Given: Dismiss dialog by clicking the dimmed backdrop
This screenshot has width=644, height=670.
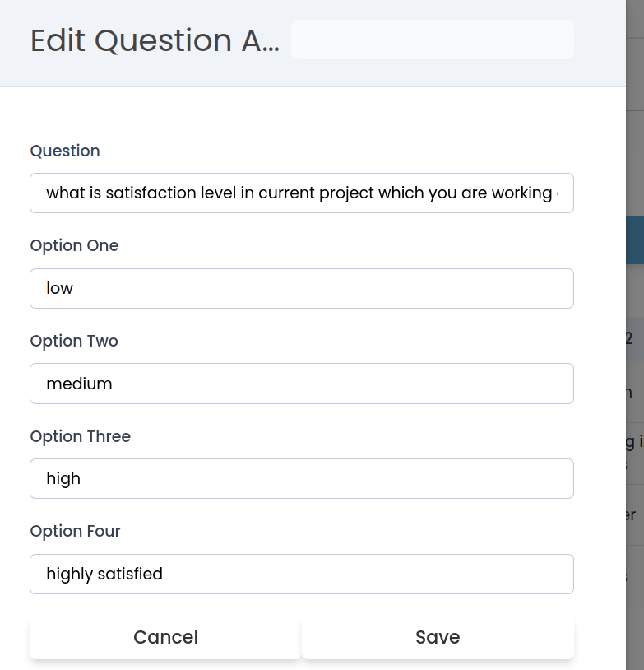Looking at the screenshot, I should [x=635, y=165].
